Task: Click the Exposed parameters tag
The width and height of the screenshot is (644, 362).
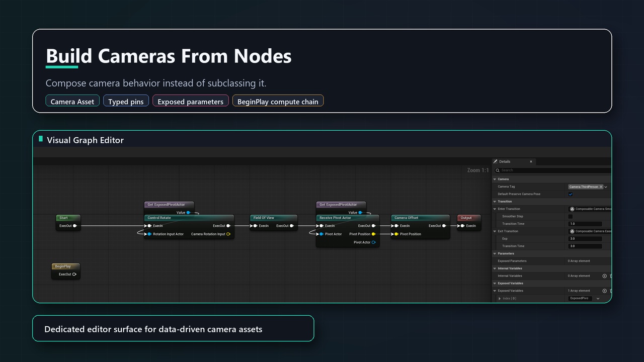Action: [x=190, y=101]
